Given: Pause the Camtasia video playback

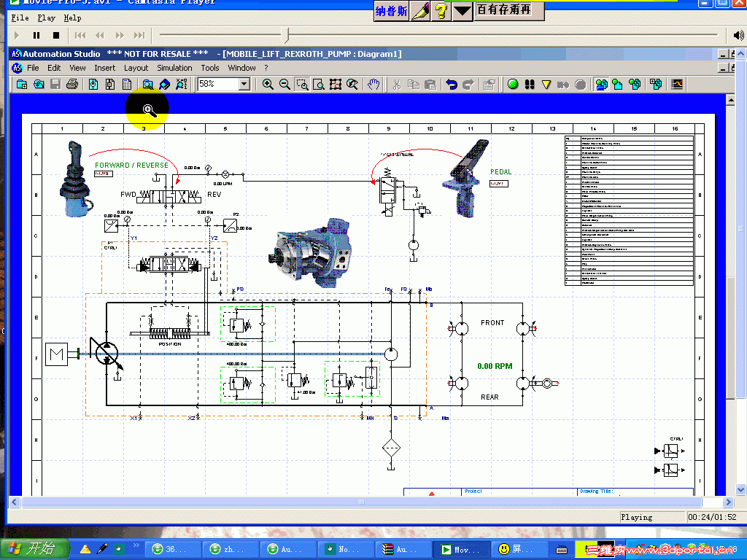Looking at the screenshot, I should click(36, 35).
